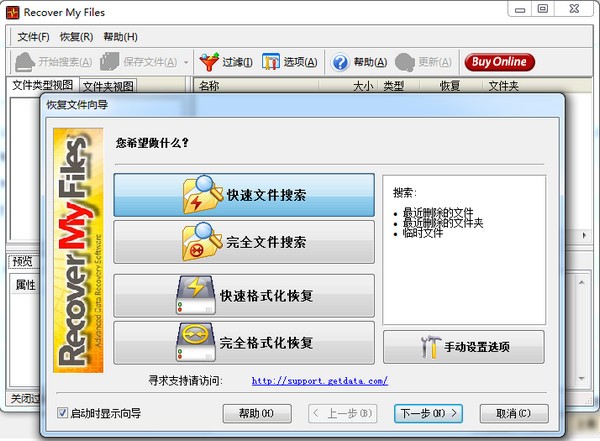The width and height of the screenshot is (600, 441).
Task: Open the 恢复(R) menu
Action: (77, 37)
